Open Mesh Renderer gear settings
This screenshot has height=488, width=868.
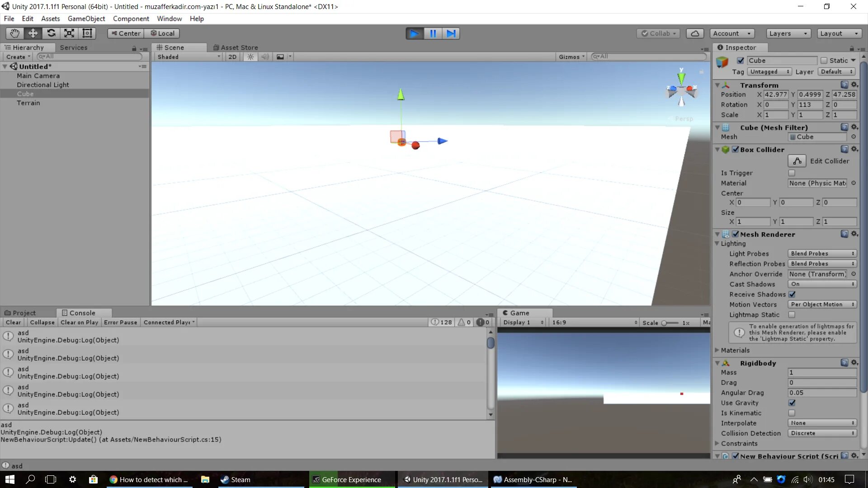tap(854, 234)
